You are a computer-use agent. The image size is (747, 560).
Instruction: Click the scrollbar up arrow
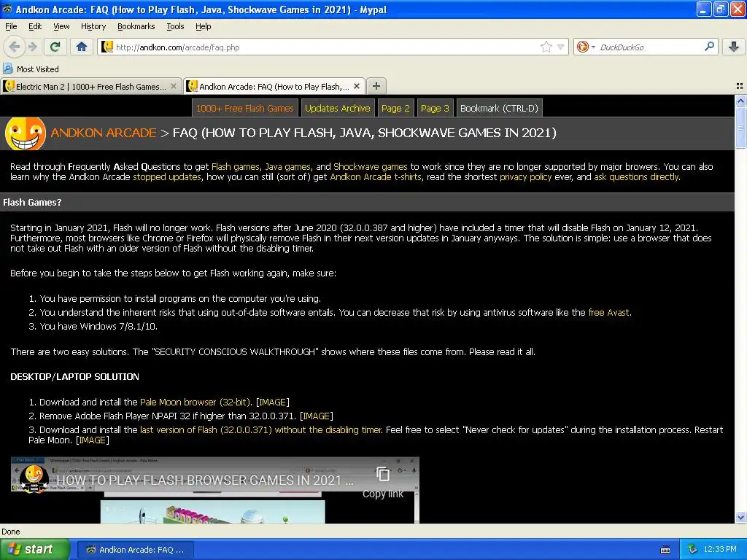pos(740,101)
